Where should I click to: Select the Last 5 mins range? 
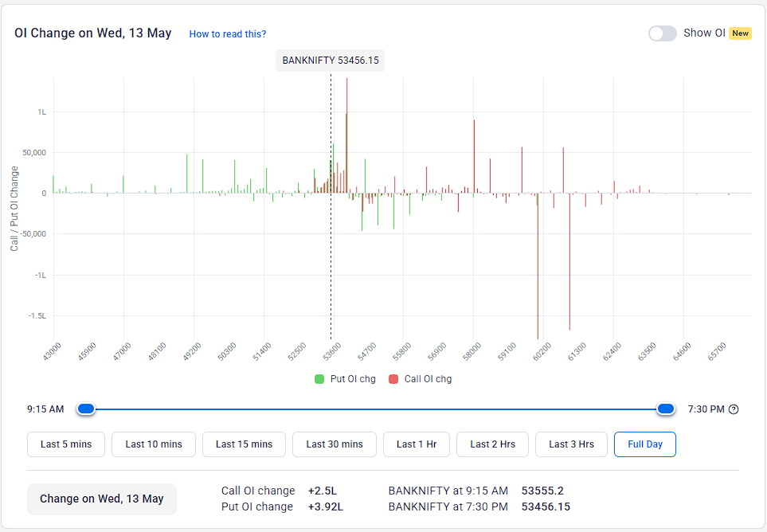click(x=66, y=444)
